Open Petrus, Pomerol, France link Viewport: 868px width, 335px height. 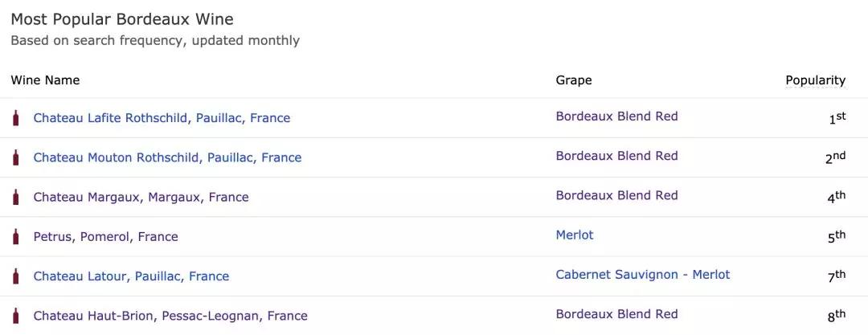click(105, 237)
